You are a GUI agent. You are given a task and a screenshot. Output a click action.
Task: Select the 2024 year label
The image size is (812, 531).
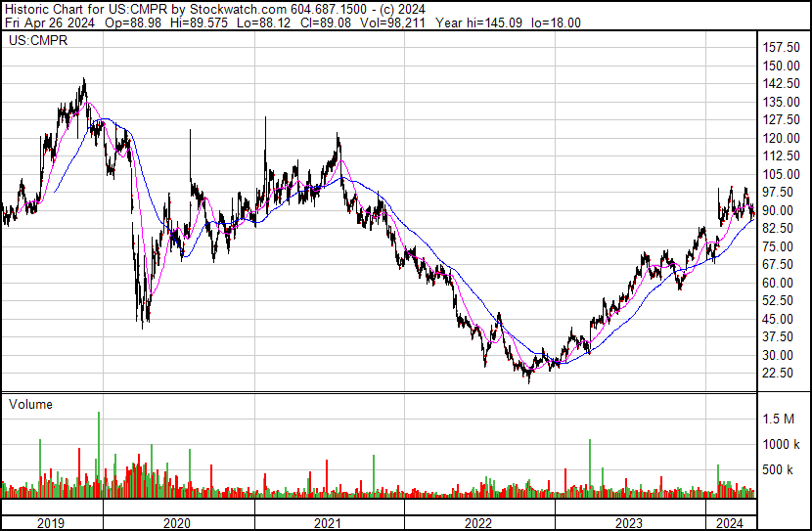click(x=730, y=523)
